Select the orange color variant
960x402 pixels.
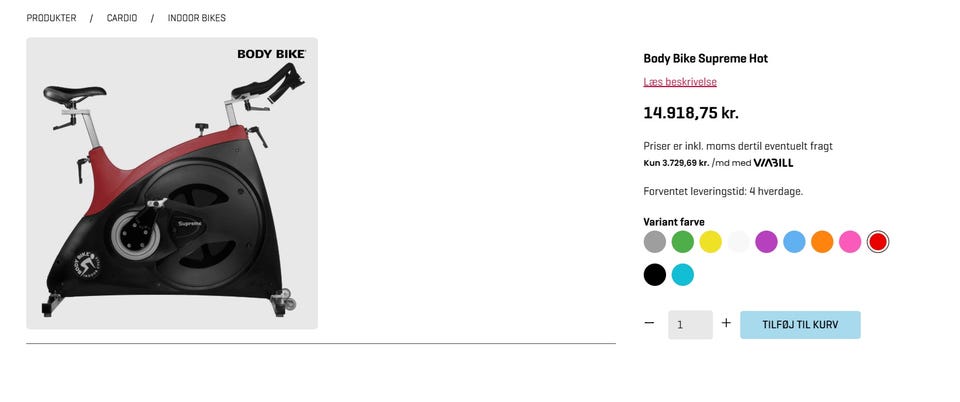822,242
